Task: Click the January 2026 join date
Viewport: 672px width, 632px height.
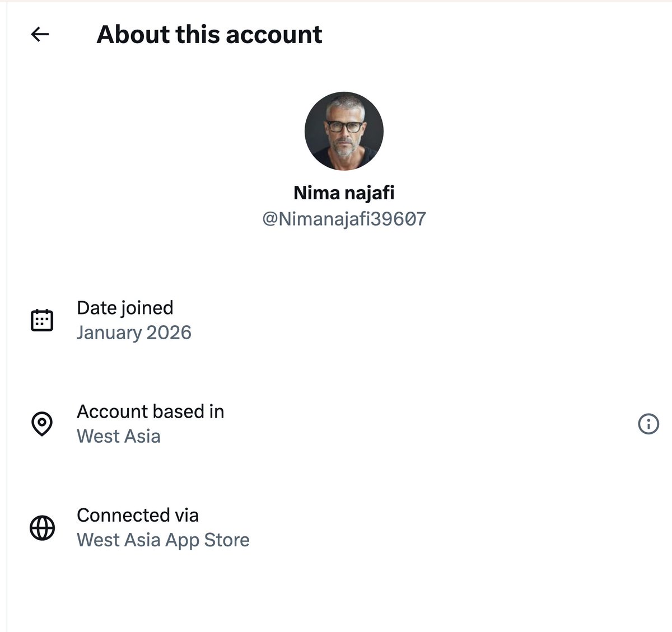Action: (134, 333)
